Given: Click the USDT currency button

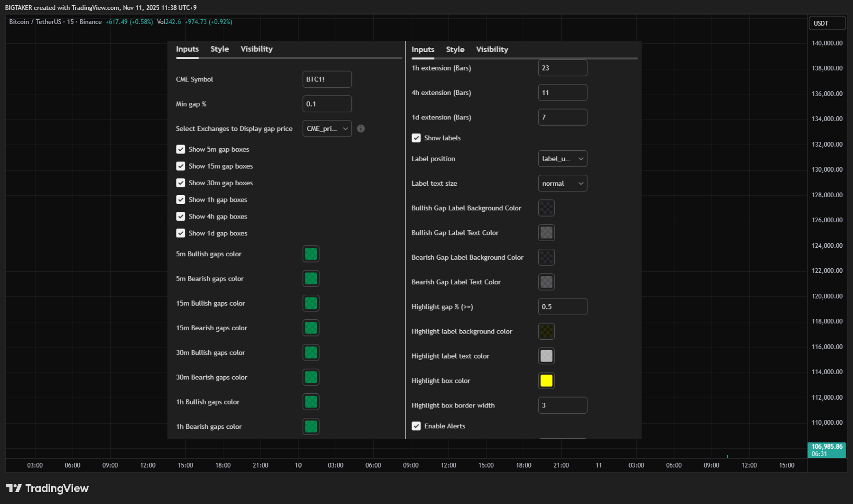Looking at the screenshot, I should 827,23.
